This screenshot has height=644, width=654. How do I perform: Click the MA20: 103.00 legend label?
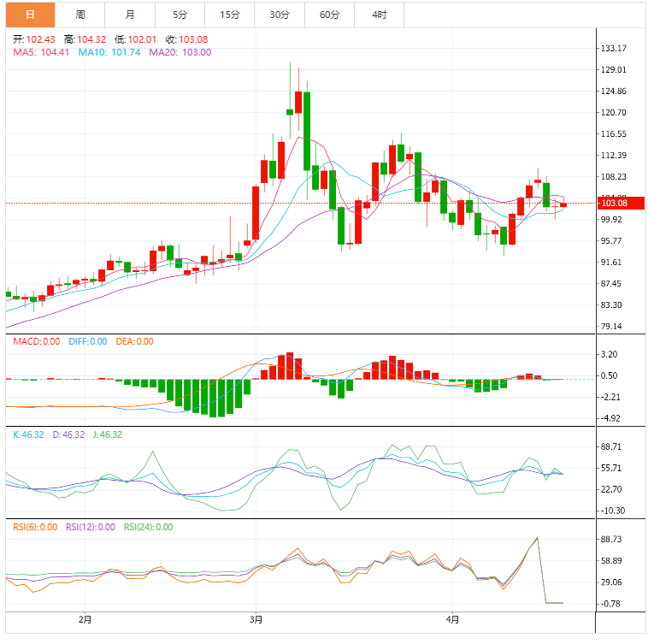[x=180, y=52]
